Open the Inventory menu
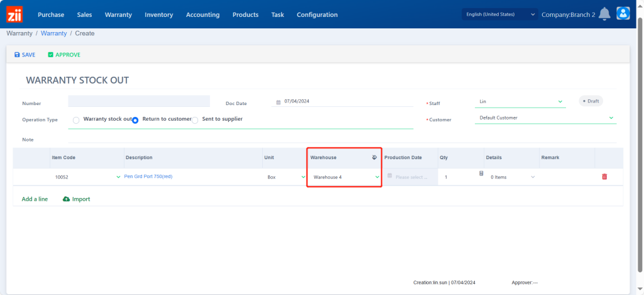This screenshot has height=295, width=644. coord(159,15)
